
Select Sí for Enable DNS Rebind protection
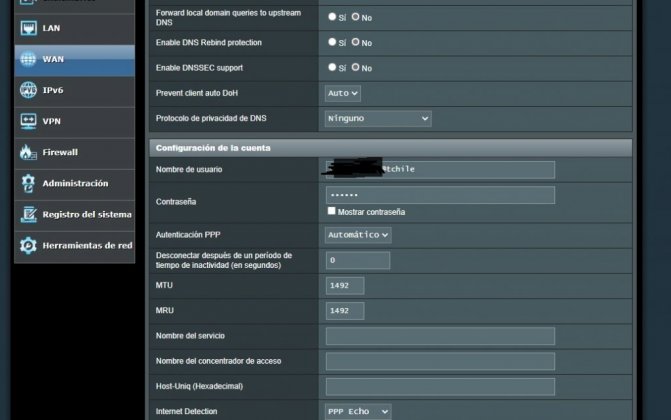click(332, 43)
